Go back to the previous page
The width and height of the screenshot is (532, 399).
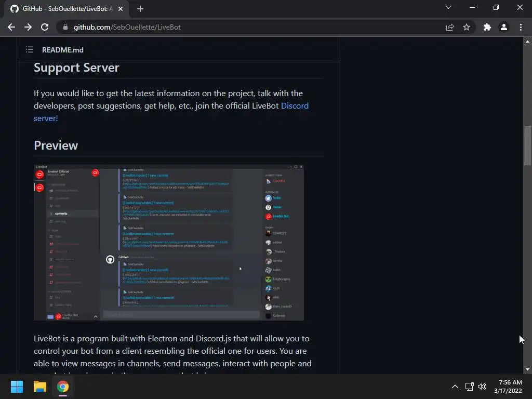pos(11,27)
